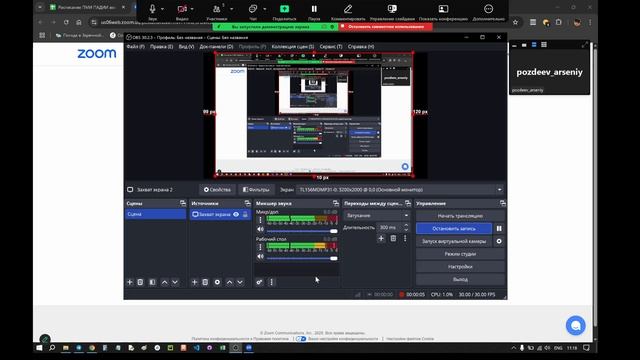The width and height of the screenshot is (640, 360).
Task: Toggle Zoom video camera icon
Action: pyautogui.click(x=182, y=9)
